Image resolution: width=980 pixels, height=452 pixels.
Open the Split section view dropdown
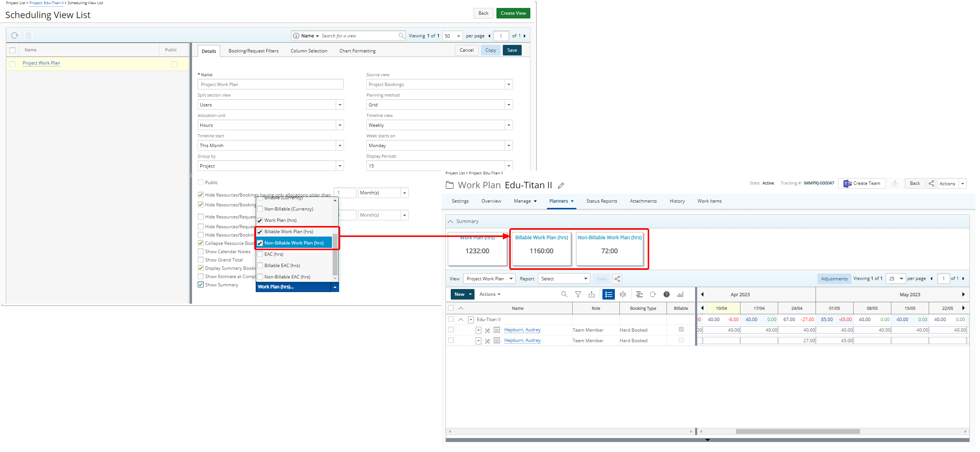[340, 105]
